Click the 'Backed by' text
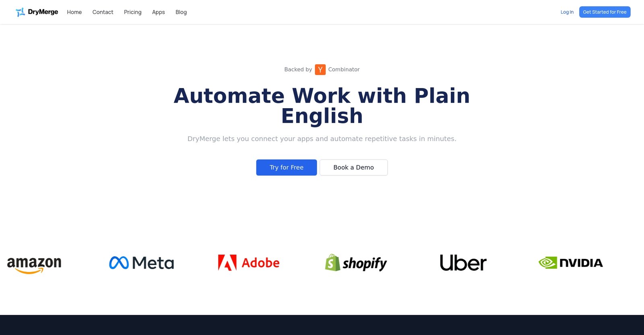 click(x=298, y=70)
